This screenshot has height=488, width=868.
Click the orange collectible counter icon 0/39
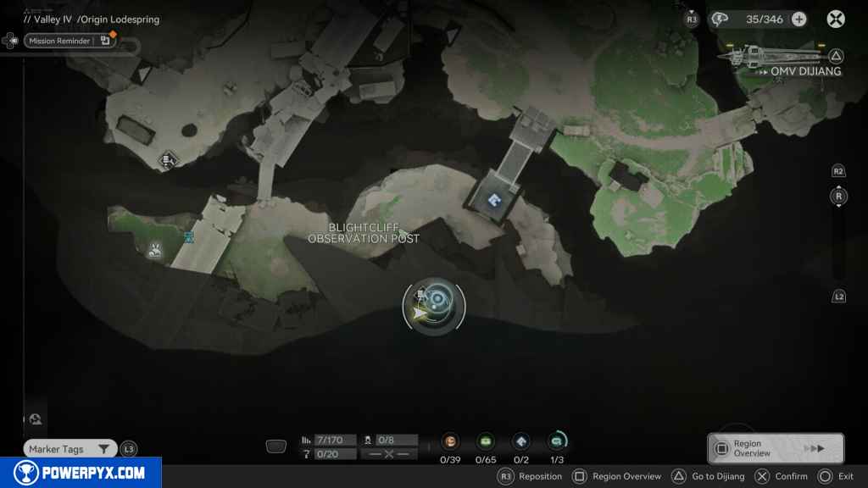[x=450, y=441]
